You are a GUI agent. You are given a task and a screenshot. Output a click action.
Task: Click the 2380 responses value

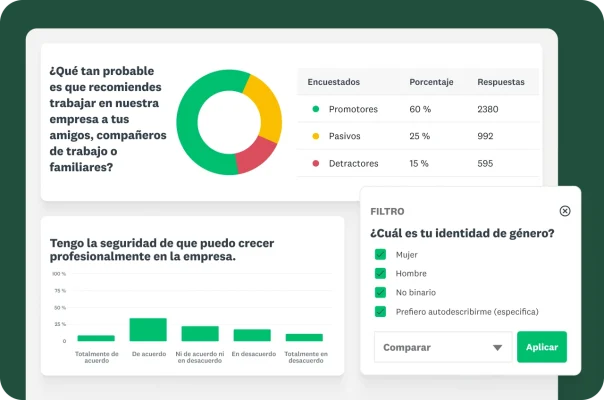(x=488, y=109)
